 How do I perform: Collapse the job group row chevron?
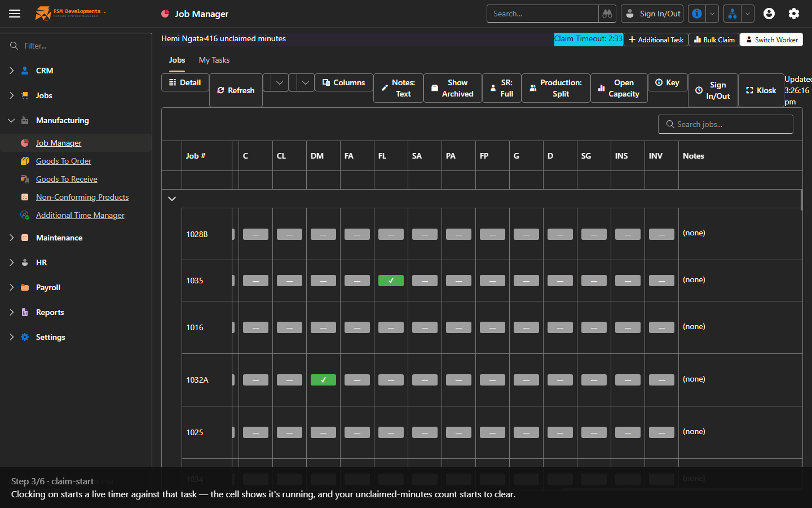click(x=172, y=199)
